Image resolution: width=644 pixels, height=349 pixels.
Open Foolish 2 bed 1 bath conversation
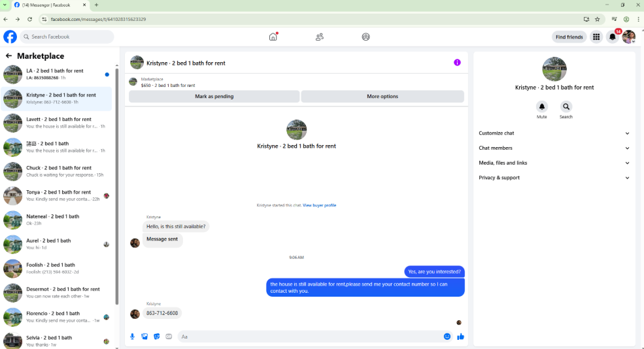(56, 268)
